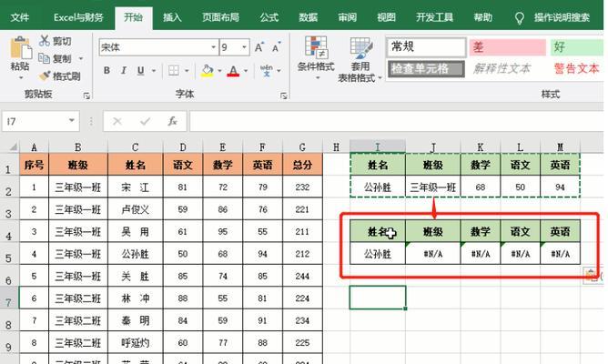The image size is (608, 364).
Task: Increase font size with larger A icon
Action: pyautogui.click(x=259, y=47)
